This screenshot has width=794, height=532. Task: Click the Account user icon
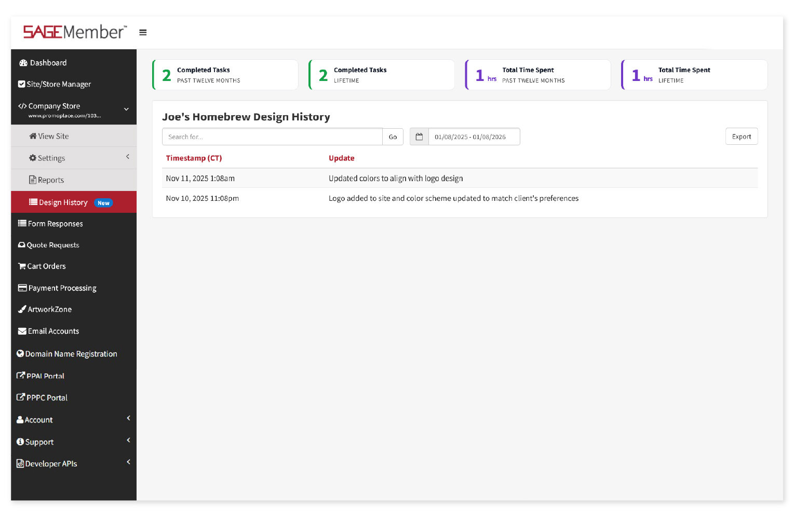click(20, 419)
